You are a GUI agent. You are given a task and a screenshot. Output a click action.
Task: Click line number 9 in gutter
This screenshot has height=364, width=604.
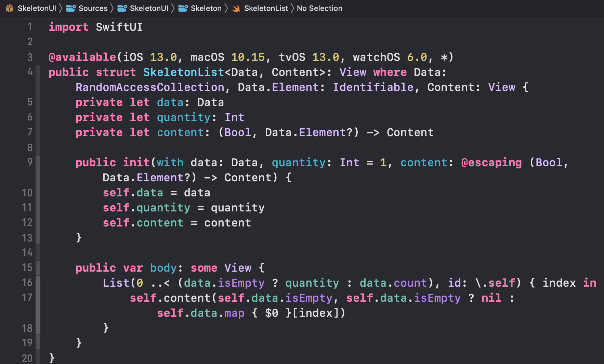[x=30, y=162]
